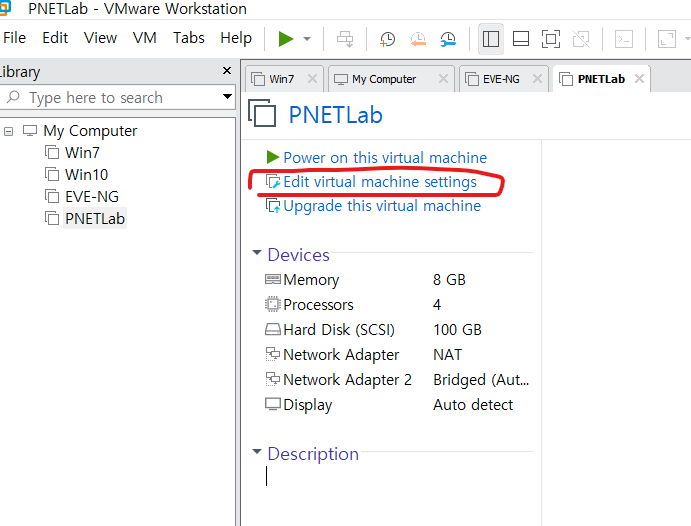Click the Processors CPU icon in Devices
The image size is (691, 526).
273,304
